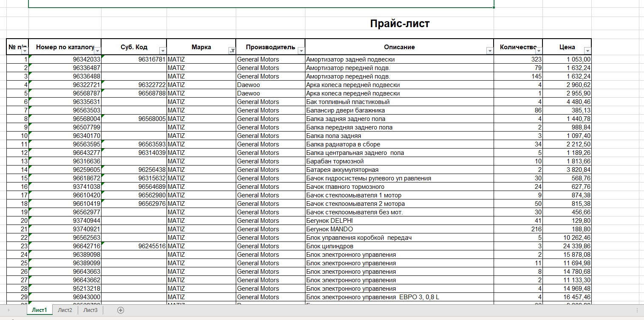Add a new worksheet with the plus icon
This screenshot has width=644, height=320.
[x=120, y=310]
